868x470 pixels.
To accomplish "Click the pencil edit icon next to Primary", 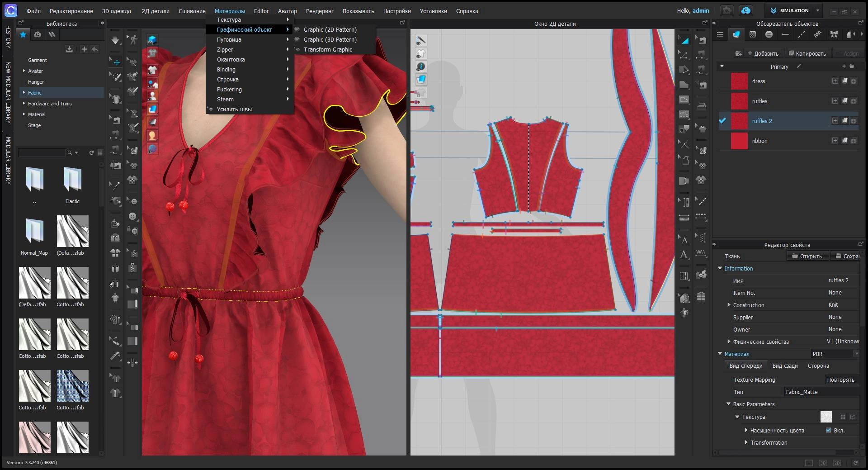I will [799, 66].
